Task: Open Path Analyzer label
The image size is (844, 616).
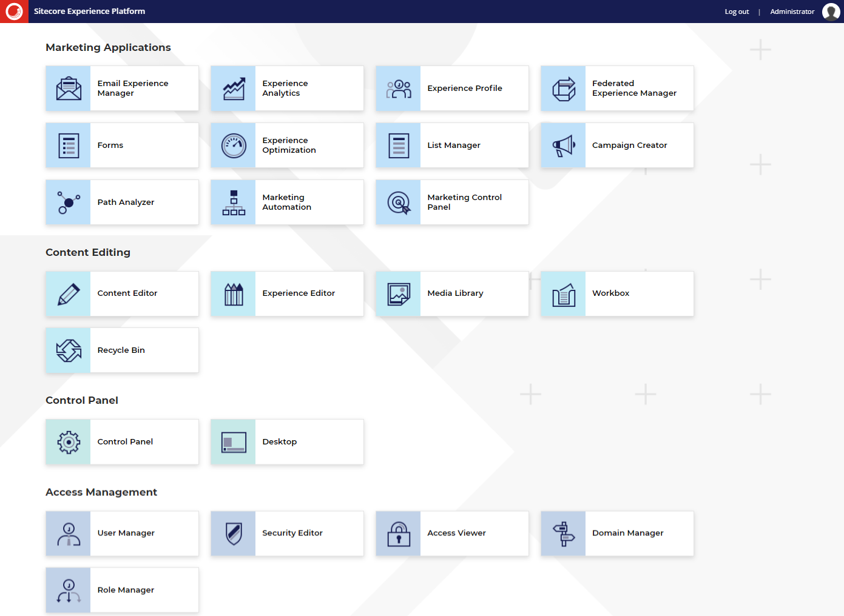Action: (x=126, y=203)
